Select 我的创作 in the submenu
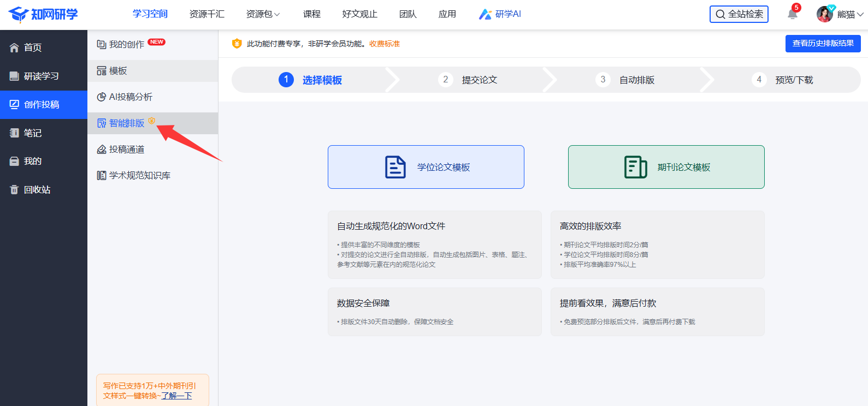 pos(126,44)
